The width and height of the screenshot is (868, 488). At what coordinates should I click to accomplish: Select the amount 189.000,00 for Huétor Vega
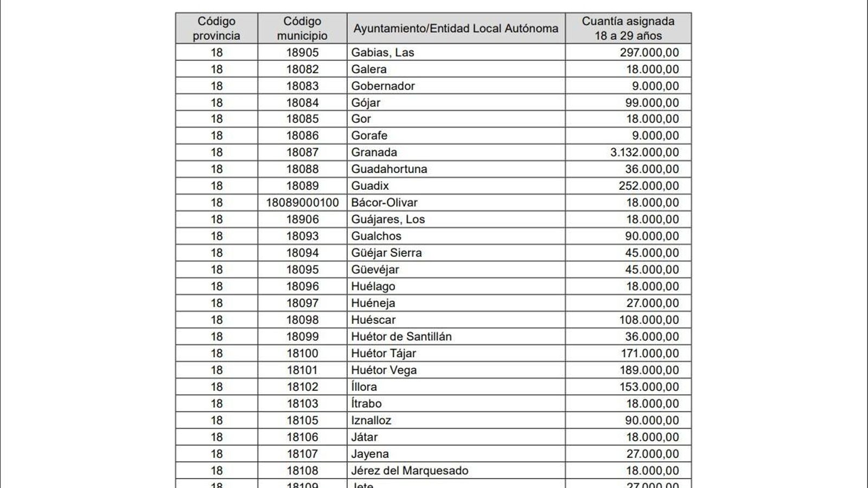click(649, 370)
